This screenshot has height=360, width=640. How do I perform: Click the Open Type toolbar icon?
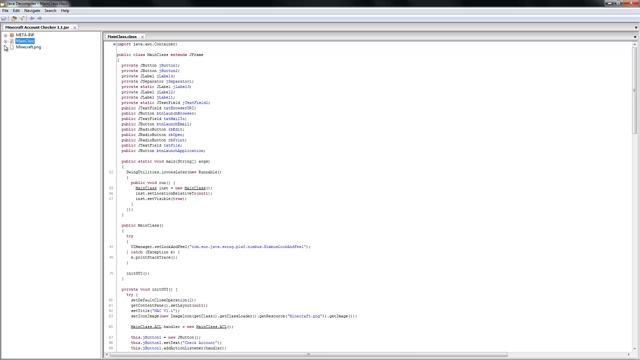tap(14, 18)
